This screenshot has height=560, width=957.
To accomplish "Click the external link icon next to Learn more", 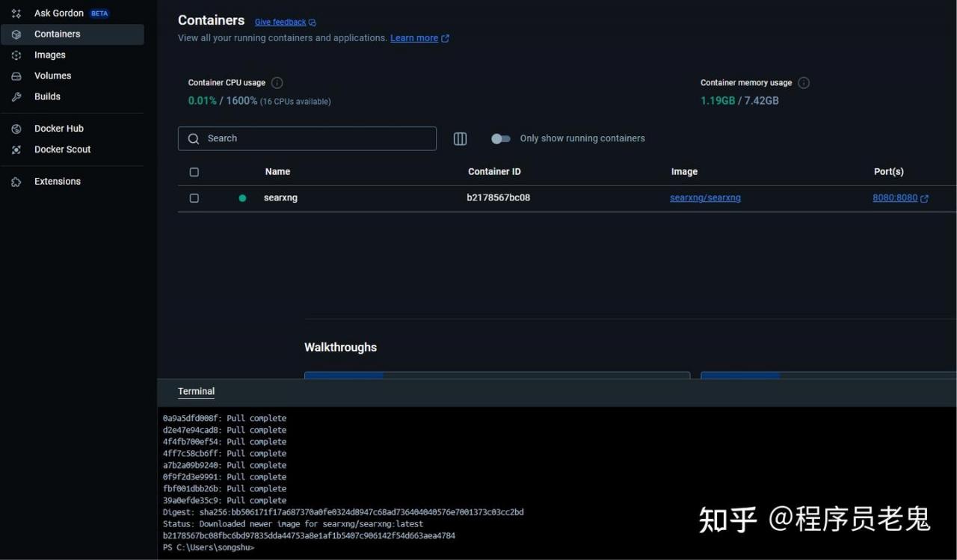I will (446, 38).
